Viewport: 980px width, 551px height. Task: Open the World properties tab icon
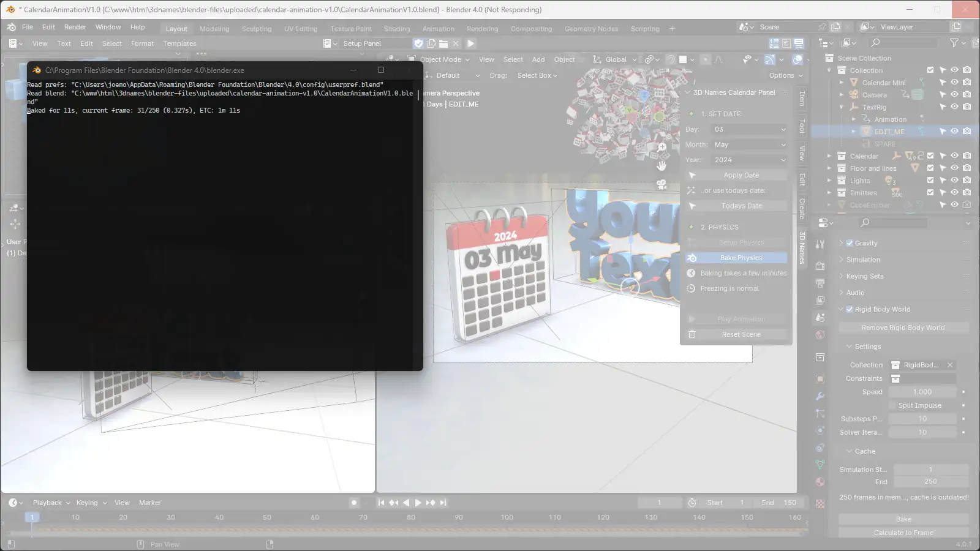coord(820,335)
